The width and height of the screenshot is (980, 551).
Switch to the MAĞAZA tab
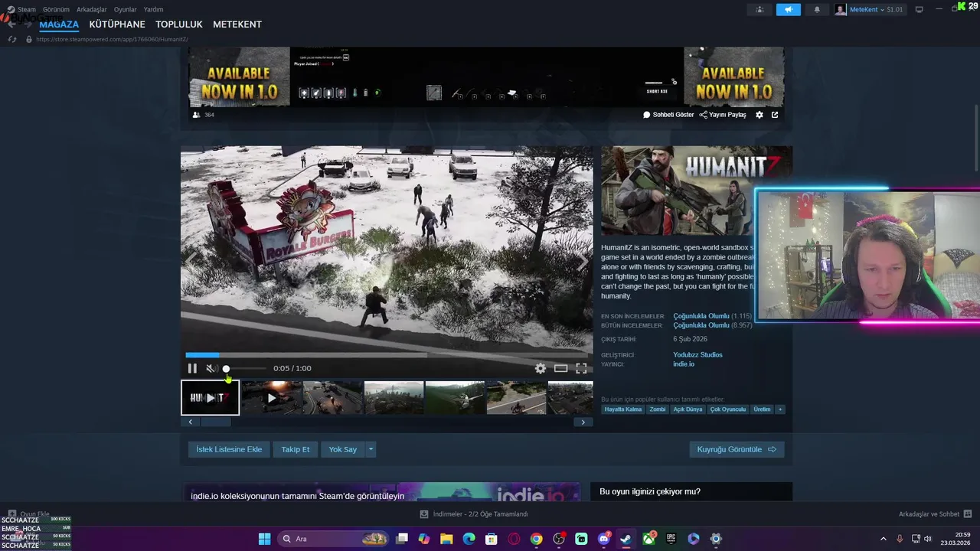coord(59,24)
